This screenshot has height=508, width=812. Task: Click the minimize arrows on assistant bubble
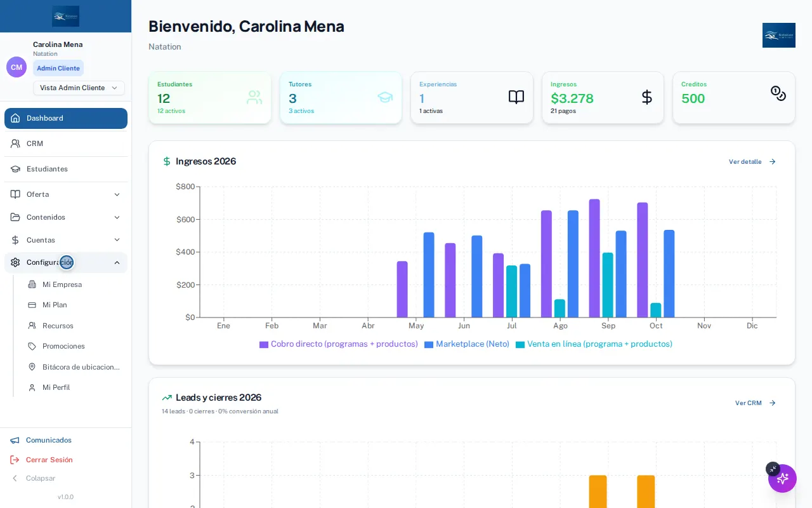pos(773,469)
